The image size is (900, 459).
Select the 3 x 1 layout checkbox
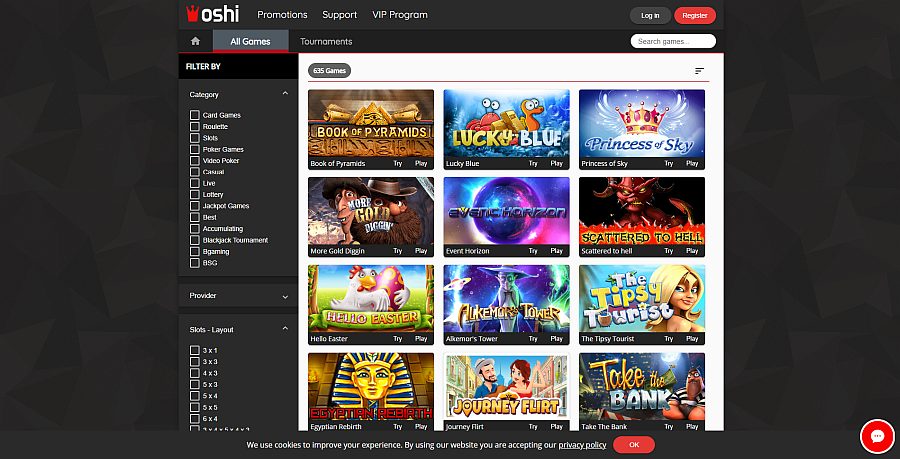pyautogui.click(x=195, y=350)
